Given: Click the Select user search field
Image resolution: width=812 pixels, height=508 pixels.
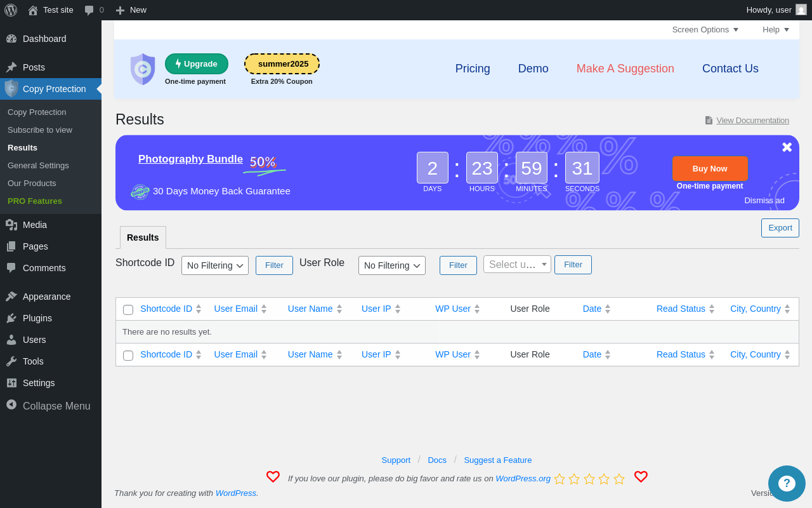Looking at the screenshot, I should click(x=517, y=264).
